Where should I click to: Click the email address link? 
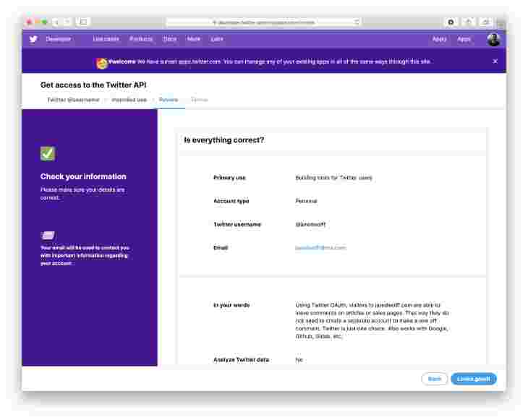tap(320, 248)
